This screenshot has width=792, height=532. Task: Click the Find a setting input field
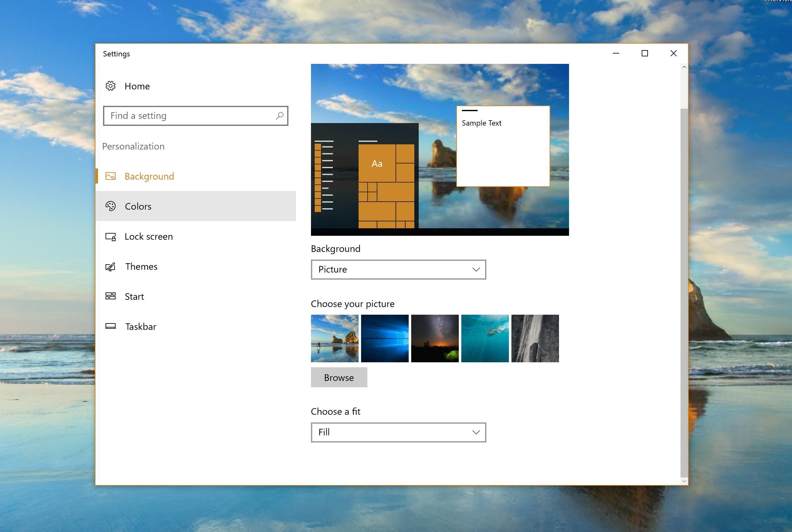pyautogui.click(x=195, y=116)
